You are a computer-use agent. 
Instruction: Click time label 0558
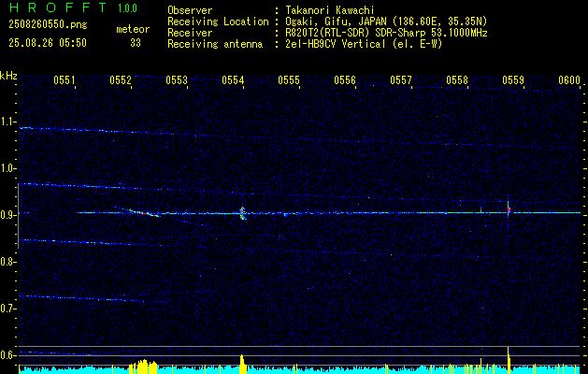coord(457,79)
